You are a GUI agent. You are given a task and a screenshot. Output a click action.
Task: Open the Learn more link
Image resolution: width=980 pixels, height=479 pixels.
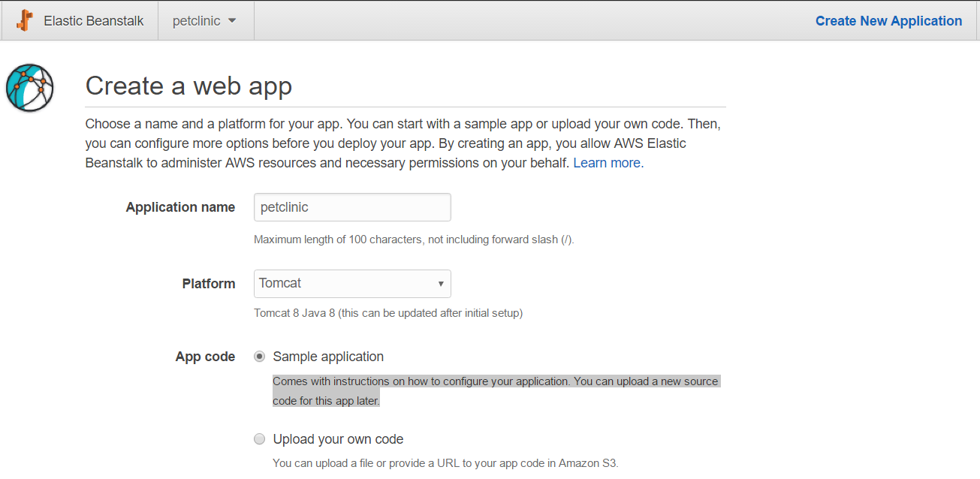coord(607,163)
